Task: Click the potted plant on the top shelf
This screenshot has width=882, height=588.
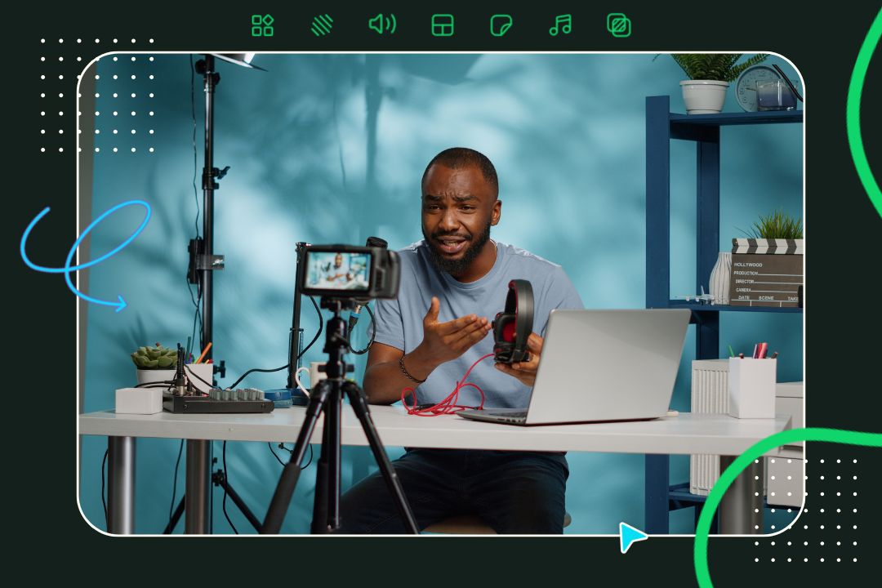Action: (x=704, y=82)
